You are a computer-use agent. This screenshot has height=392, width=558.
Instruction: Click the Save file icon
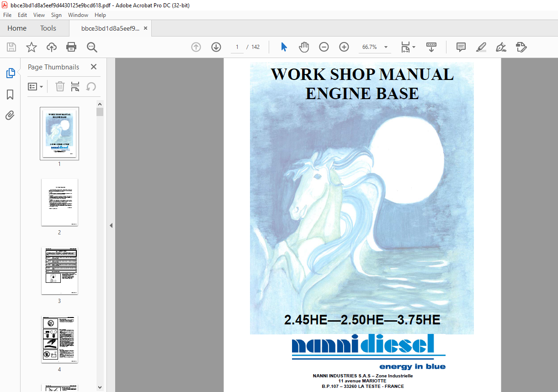coord(11,47)
